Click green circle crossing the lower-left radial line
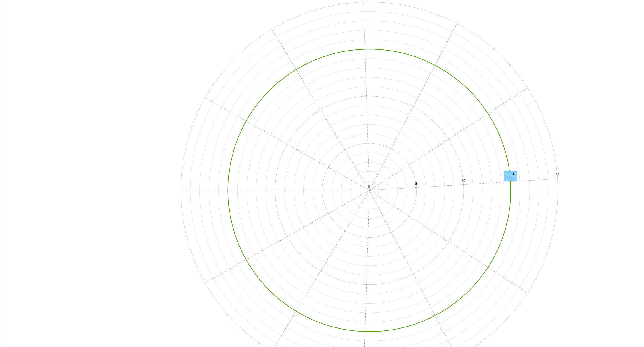 246,260
